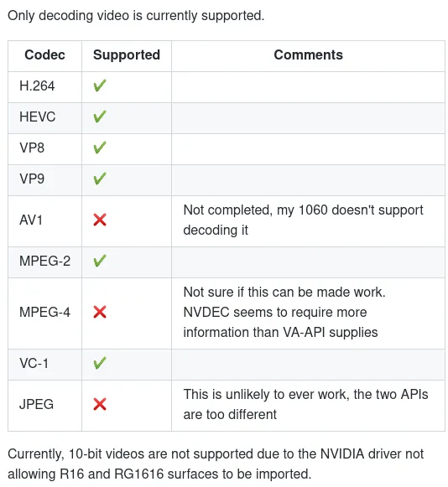This screenshot has width=448, height=487.
Task: Click the red X for MPEG-4
Action: tap(100, 312)
